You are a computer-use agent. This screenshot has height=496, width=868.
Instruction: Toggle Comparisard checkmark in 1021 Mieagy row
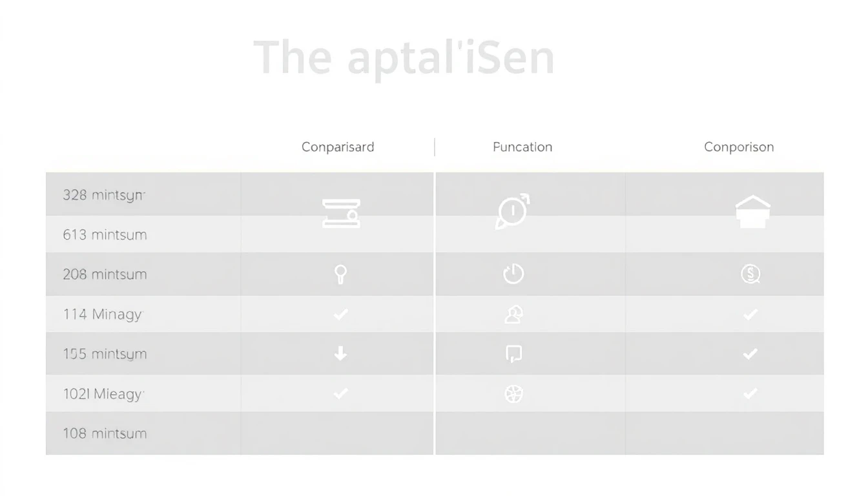click(x=341, y=394)
